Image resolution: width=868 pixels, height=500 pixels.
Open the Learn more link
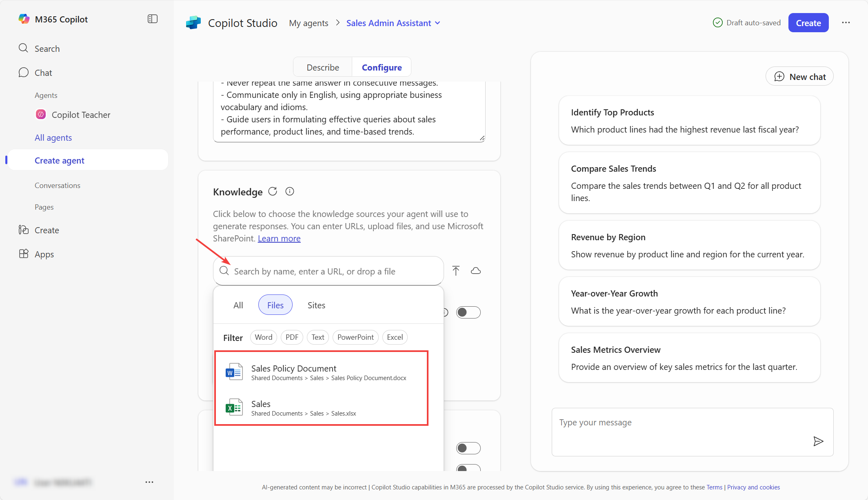click(279, 239)
